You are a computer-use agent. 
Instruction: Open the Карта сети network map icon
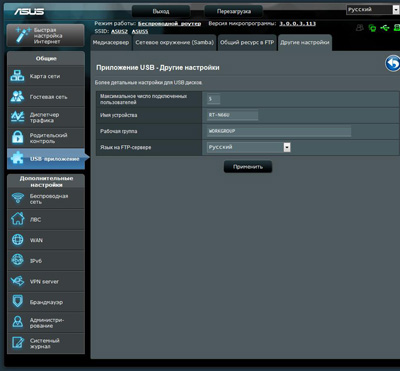pyautogui.click(x=17, y=76)
